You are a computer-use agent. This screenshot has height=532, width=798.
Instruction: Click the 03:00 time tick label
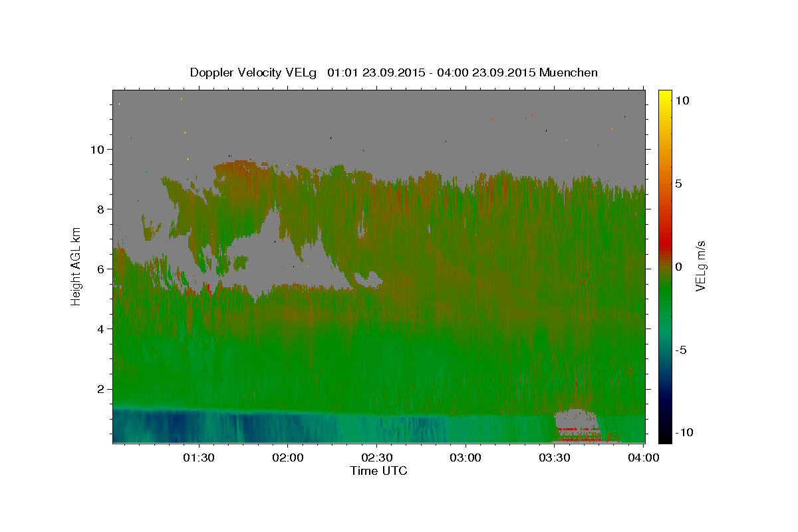click(x=465, y=458)
